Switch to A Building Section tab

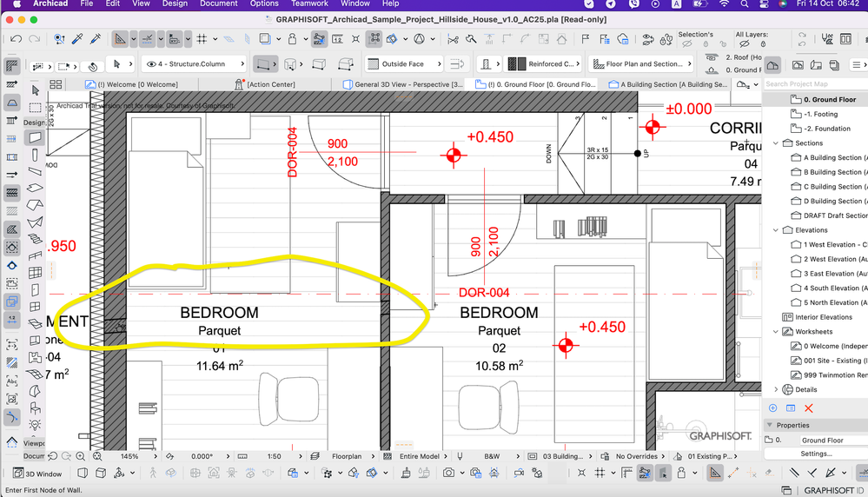click(x=667, y=84)
